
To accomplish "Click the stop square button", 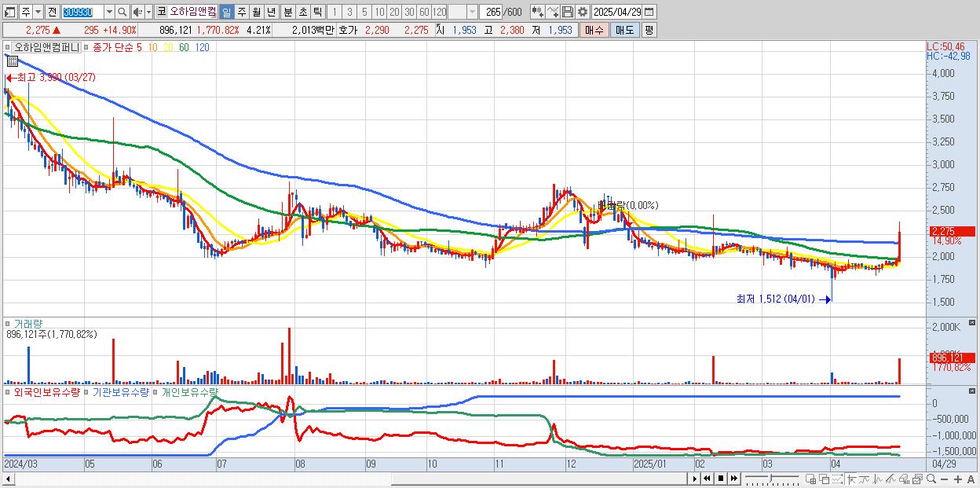I will pyautogui.click(x=721, y=479).
